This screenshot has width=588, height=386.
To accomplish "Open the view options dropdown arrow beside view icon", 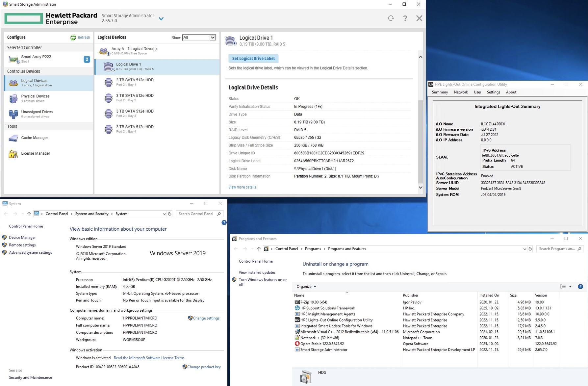I will [570, 287].
